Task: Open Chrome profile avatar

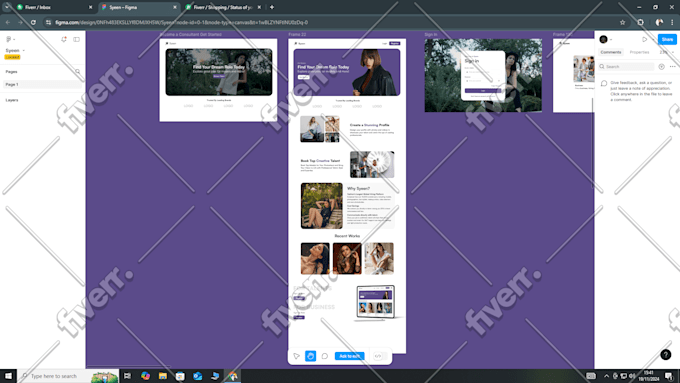Action: pyautogui.click(x=659, y=23)
